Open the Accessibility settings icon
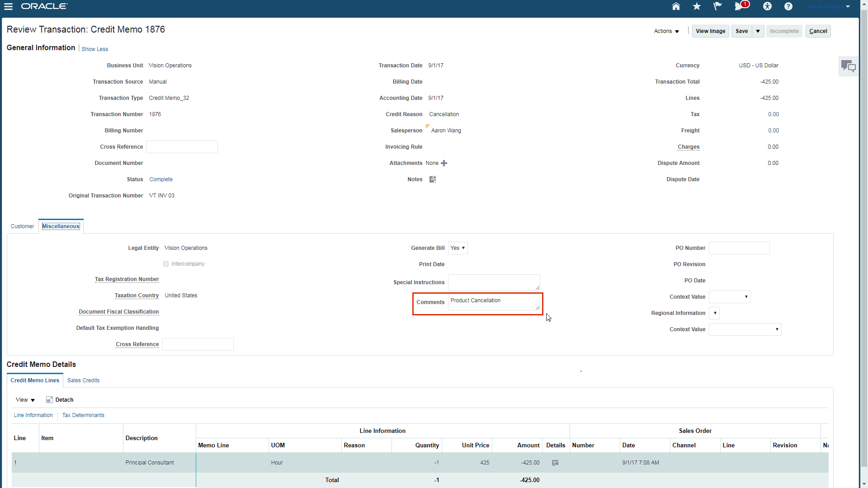Viewport: 868px width, 488px height. [767, 6]
